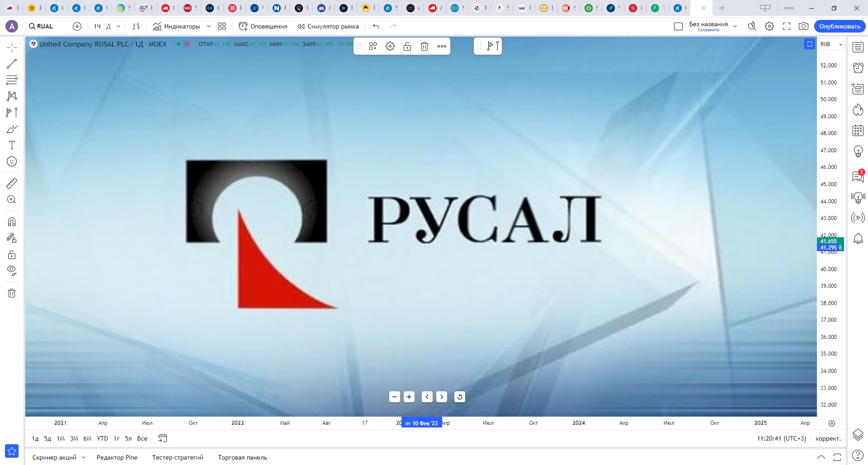Toggle hide all drawings eye
Screen dimensions: 868x465
pyautogui.click(x=12, y=271)
